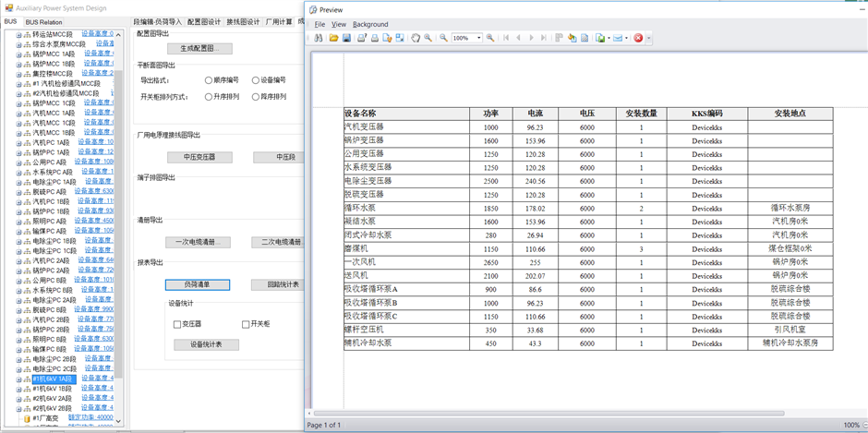Click the 额定功率 link beside #1厂高变

(x=90, y=417)
